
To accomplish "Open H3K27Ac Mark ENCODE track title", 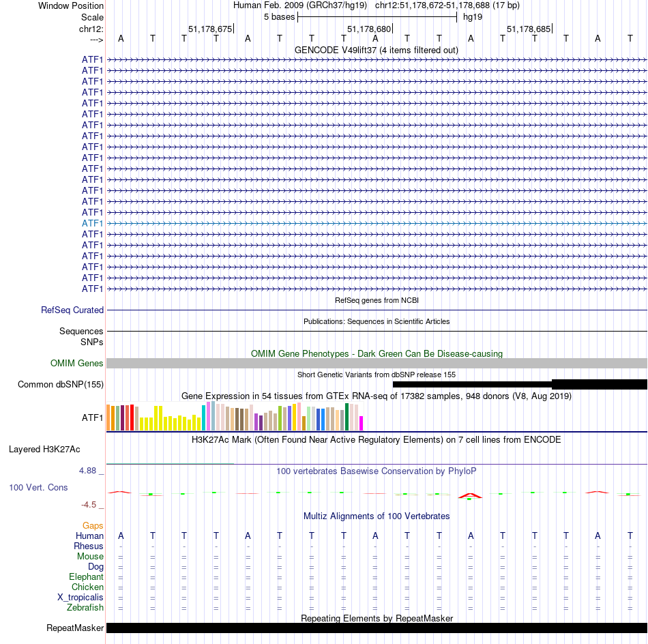I will [x=376, y=439].
